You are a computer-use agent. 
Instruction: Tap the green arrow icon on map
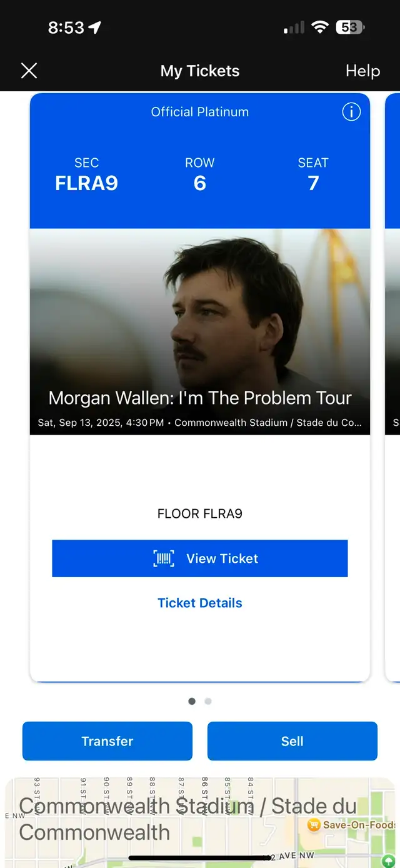(390, 861)
